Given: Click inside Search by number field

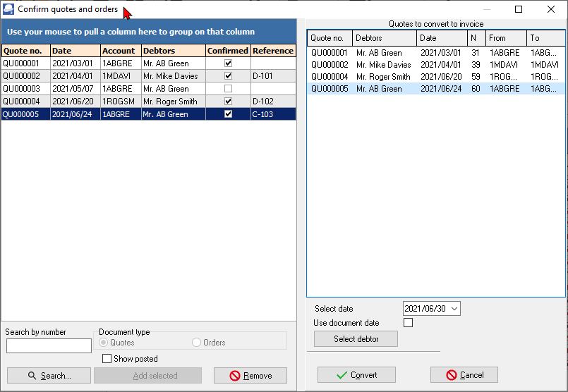Looking at the screenshot, I should point(49,345).
